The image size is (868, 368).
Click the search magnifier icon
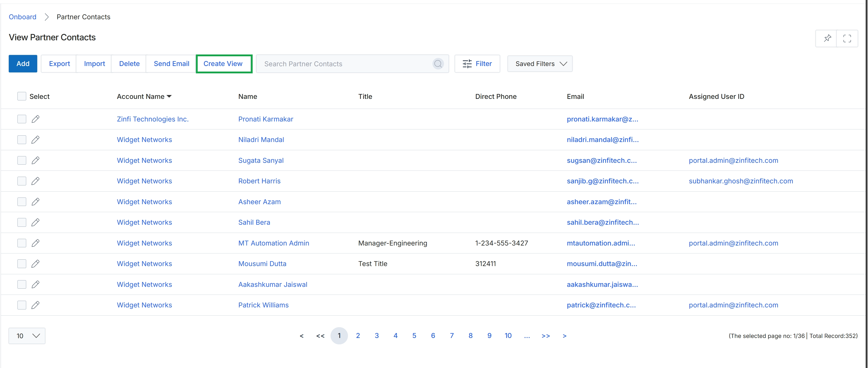438,64
